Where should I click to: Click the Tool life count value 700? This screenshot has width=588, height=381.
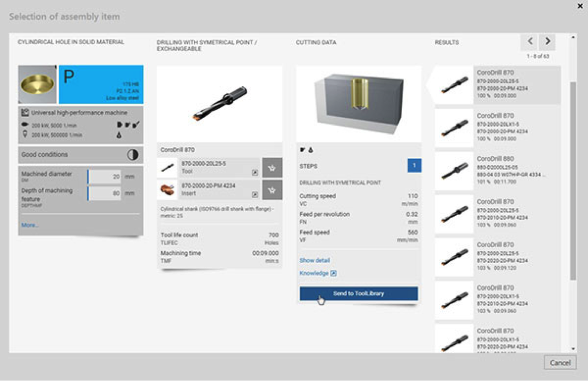273,235
